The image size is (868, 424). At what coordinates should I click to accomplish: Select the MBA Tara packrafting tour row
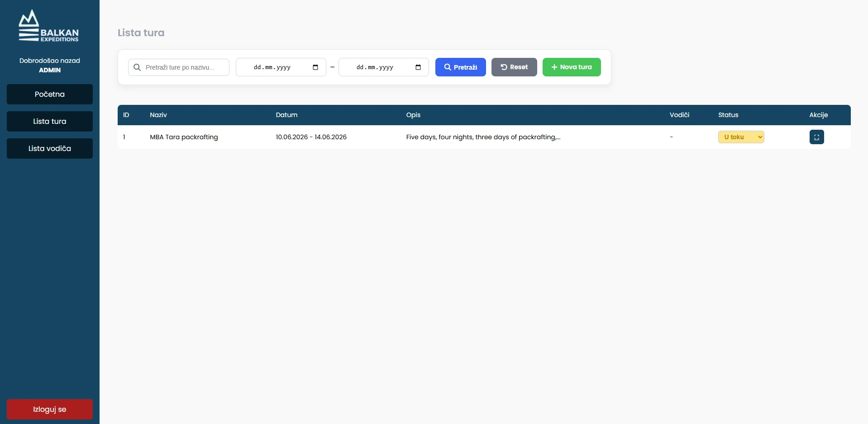[x=484, y=137]
